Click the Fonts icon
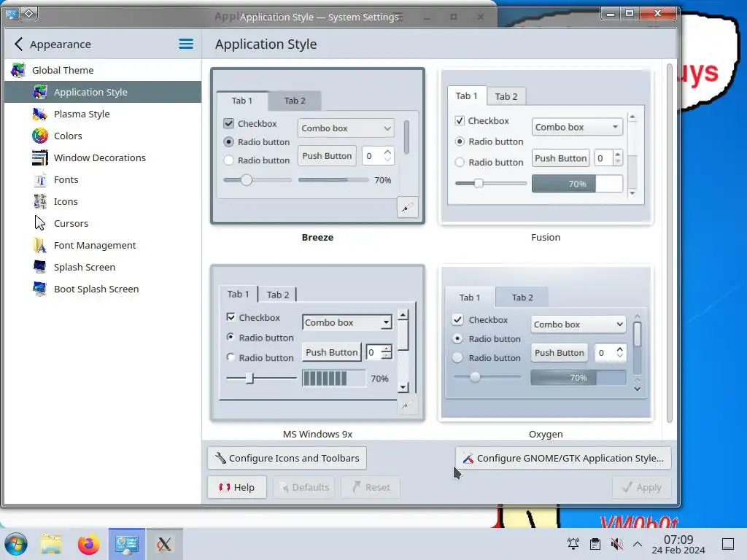The width and height of the screenshot is (747, 560). coord(40,179)
